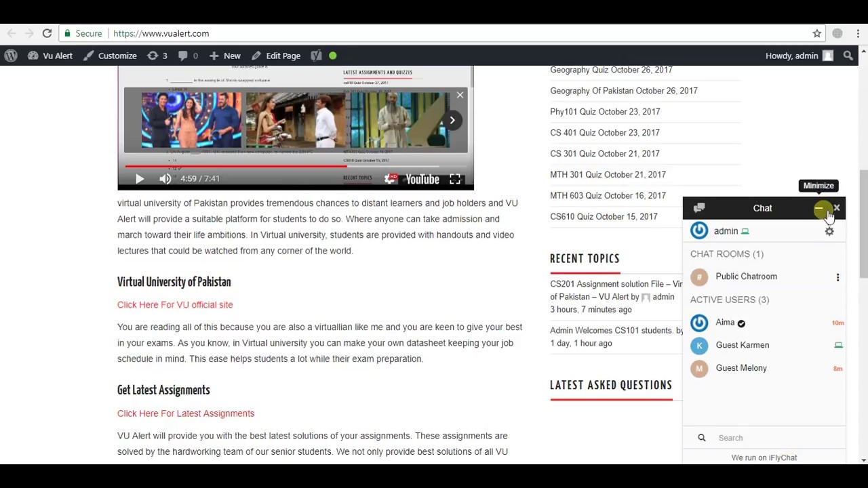Start chat with user Aima
Image resolution: width=868 pixels, height=488 pixels.
pyautogui.click(x=764, y=323)
